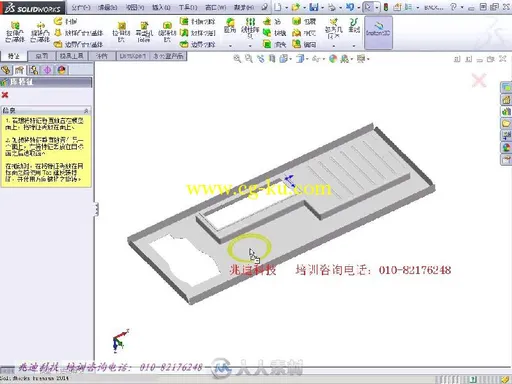Select the Revolved Boss/Base tool

40,32
